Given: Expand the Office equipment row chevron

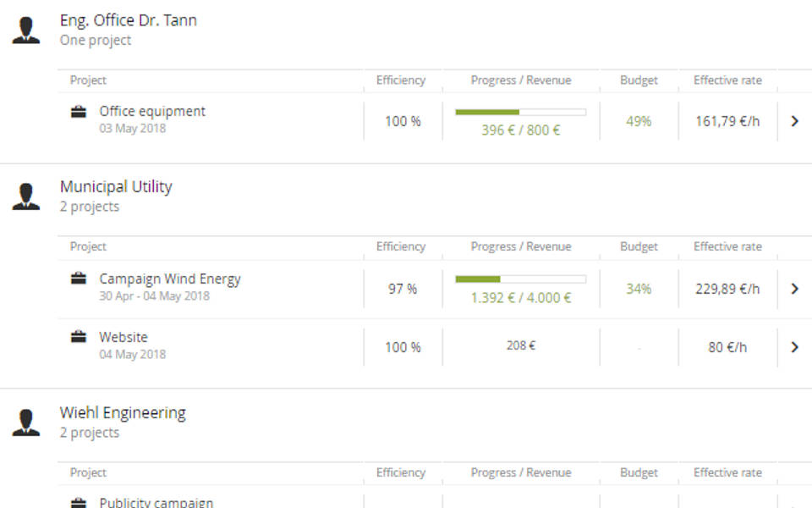Looking at the screenshot, I should (x=794, y=121).
